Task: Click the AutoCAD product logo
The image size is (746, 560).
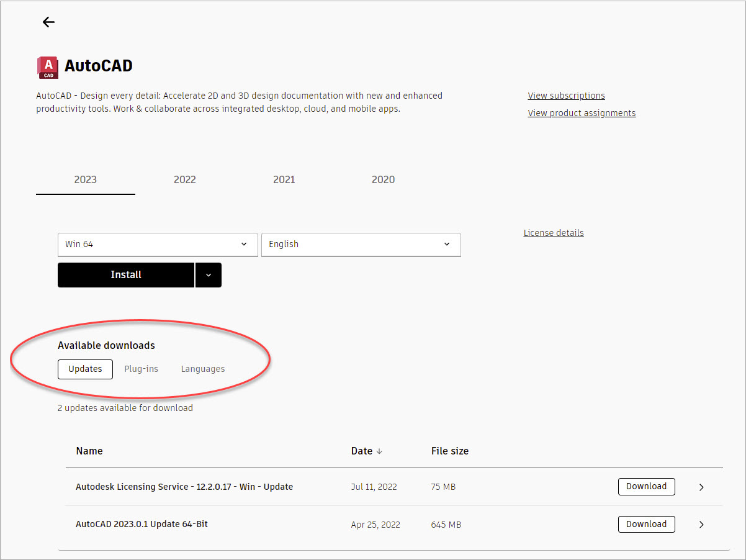Action: tap(48, 66)
